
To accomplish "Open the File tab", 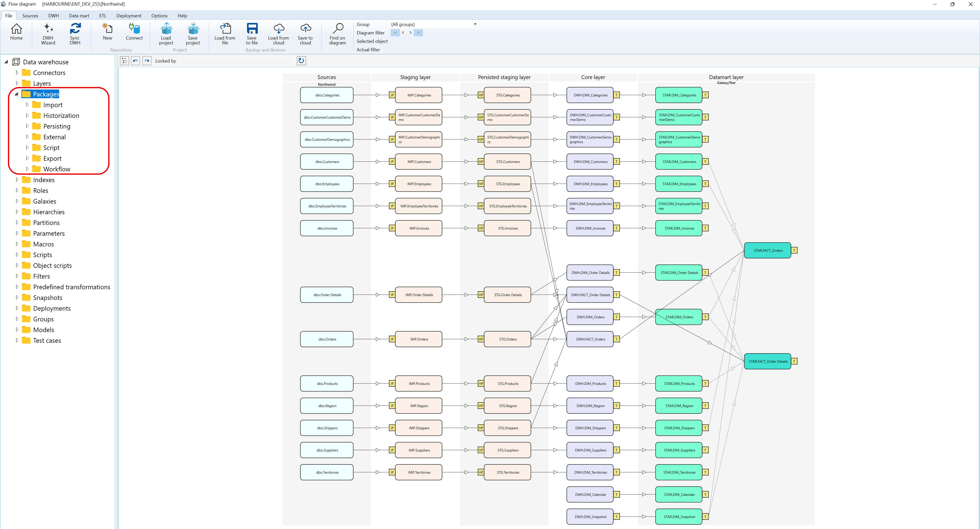I will tap(9, 16).
